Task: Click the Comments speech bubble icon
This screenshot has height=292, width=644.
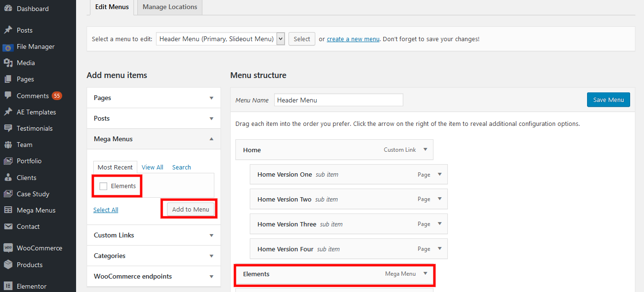Action: click(8, 96)
